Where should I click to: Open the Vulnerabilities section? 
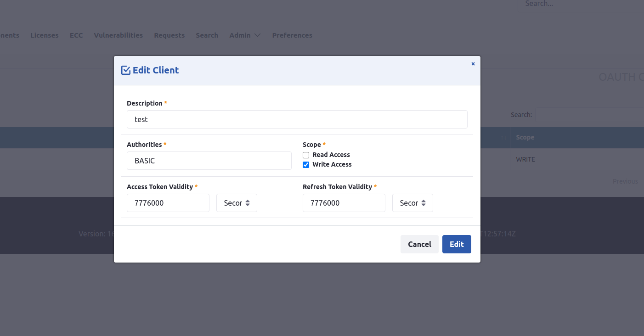(118, 35)
